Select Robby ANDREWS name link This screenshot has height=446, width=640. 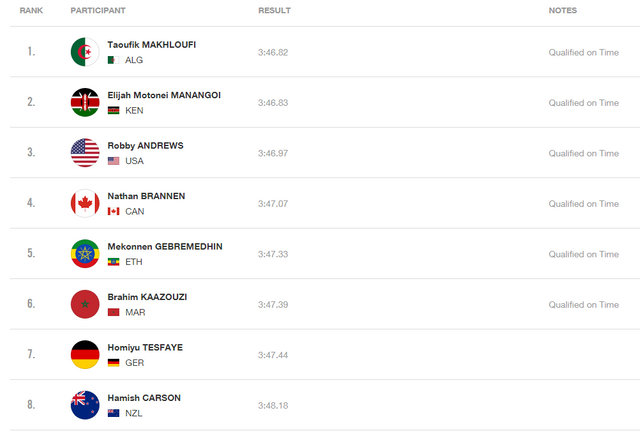(x=145, y=146)
